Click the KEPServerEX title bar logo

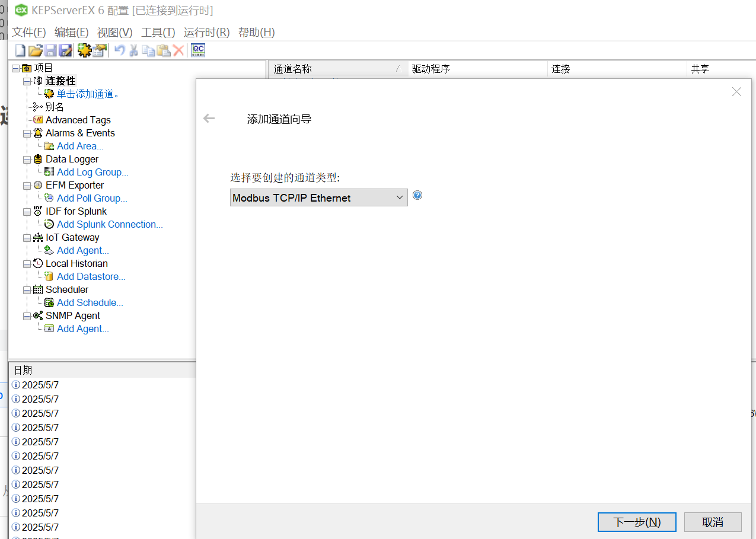point(21,10)
